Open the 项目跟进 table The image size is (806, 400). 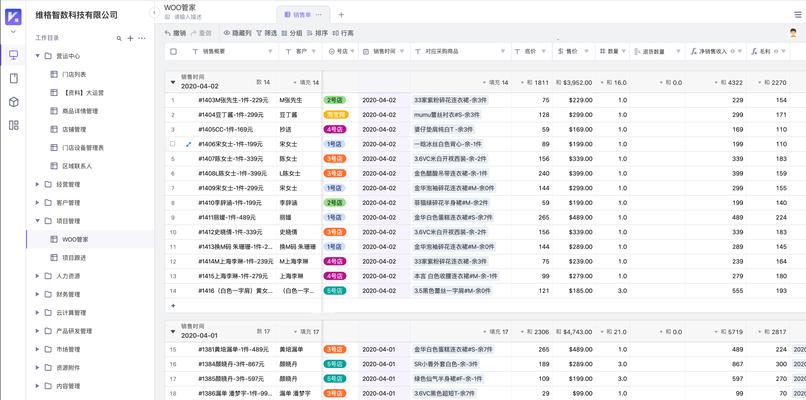point(74,258)
